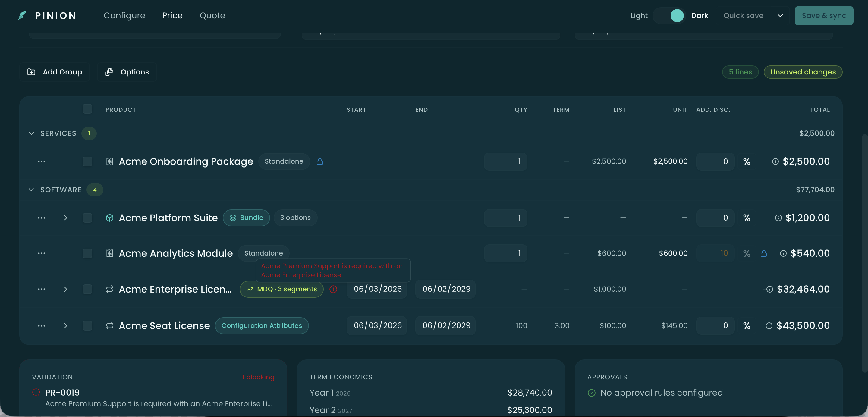Click the red warning icon on Acme Enterprise License
This screenshot has height=417, width=868.
click(x=333, y=289)
